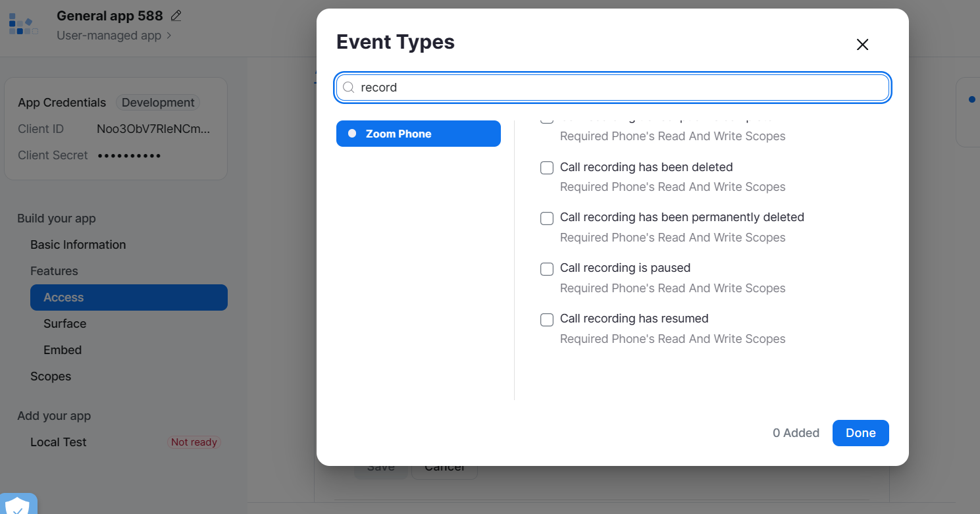Click the 'Add your app' heading

click(x=54, y=416)
